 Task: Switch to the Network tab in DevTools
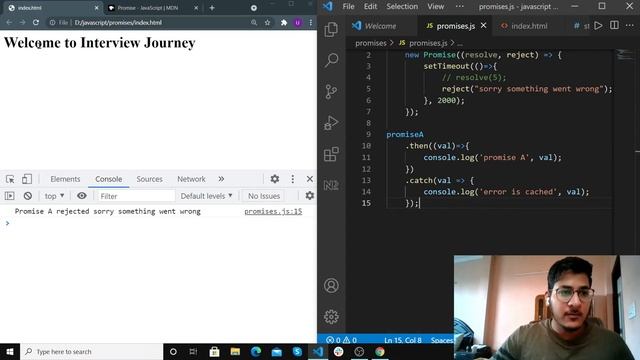[191, 179]
